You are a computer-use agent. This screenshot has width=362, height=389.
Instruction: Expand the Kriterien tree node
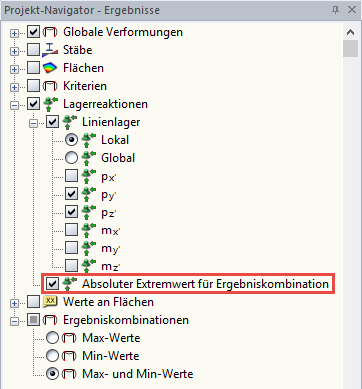14,87
